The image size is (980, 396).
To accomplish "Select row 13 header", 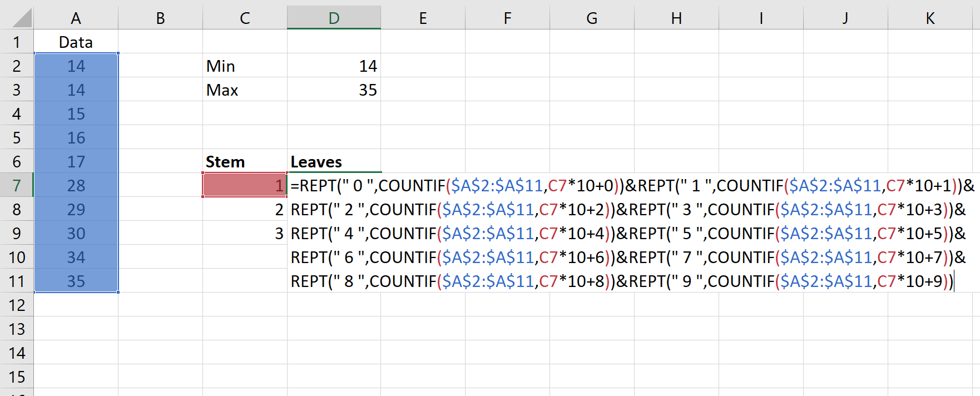I will (17, 329).
